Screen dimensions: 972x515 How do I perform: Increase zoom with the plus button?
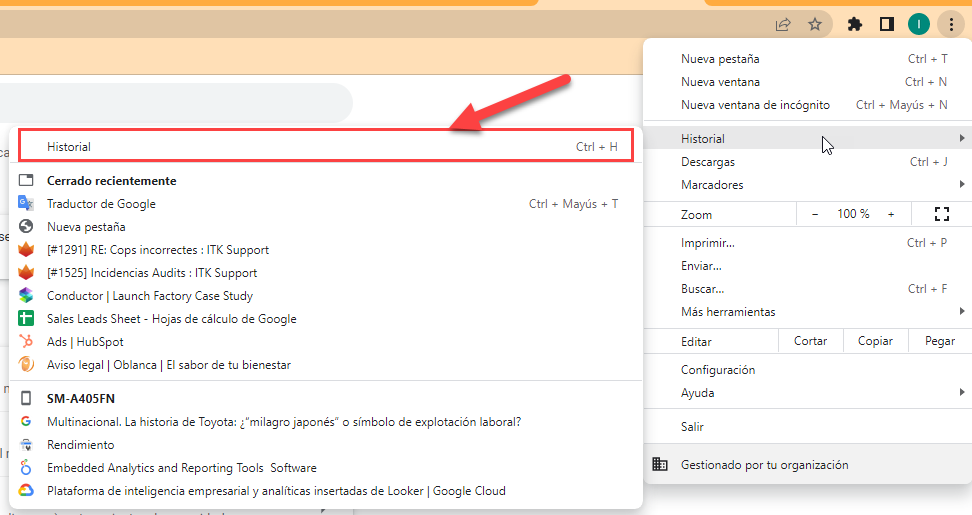coord(891,214)
